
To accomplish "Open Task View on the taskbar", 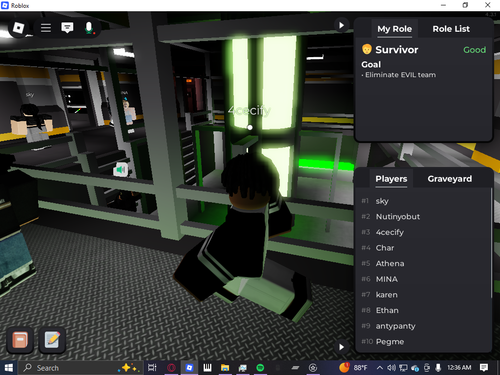I will [x=152, y=368].
